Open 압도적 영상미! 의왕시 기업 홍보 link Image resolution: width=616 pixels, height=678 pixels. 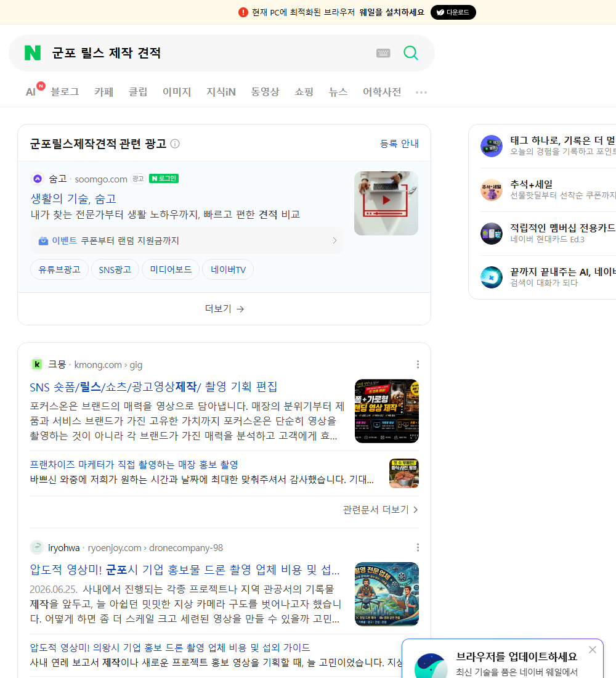coord(170,648)
